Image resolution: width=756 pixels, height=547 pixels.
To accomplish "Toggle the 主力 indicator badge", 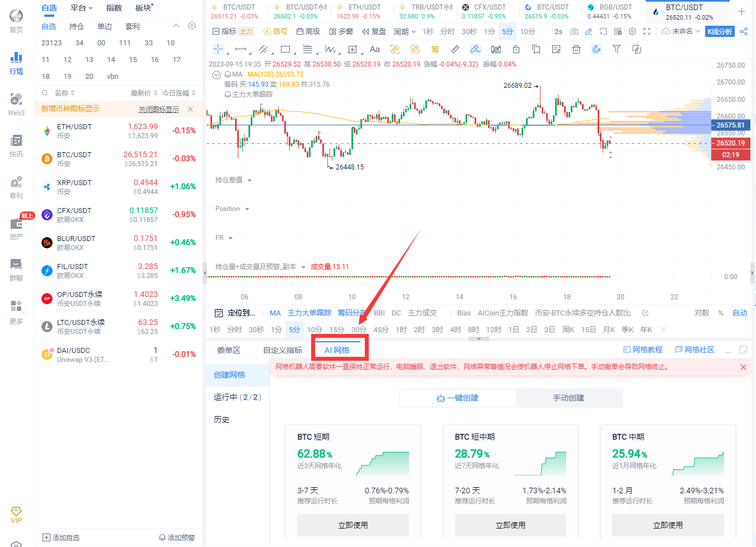I will click(246, 31).
